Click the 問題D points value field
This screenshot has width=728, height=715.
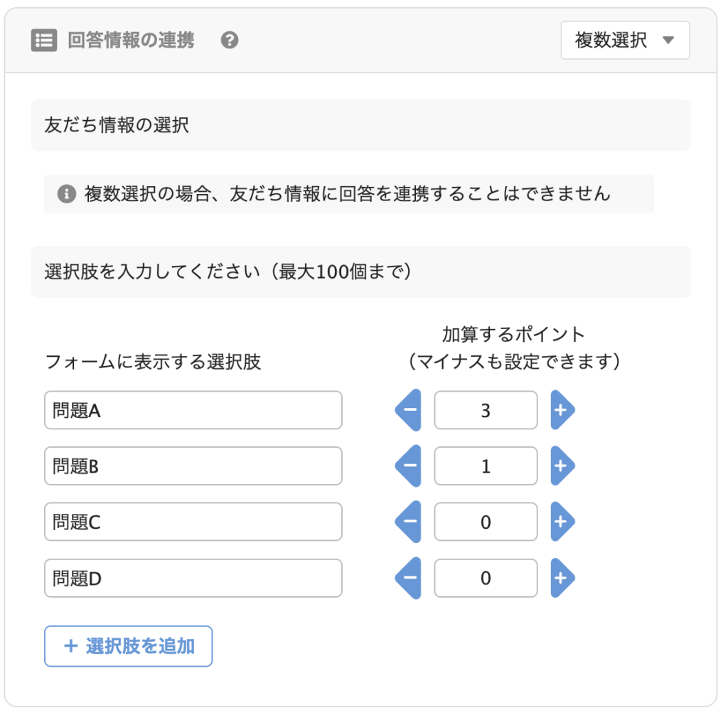point(486,578)
